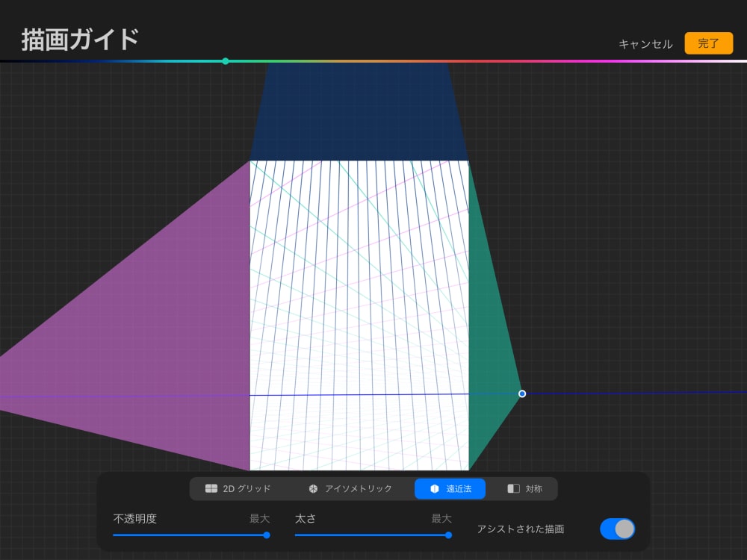Image resolution: width=747 pixels, height=560 pixels.
Task: Select the 遠近法 tab
Action: click(x=450, y=488)
